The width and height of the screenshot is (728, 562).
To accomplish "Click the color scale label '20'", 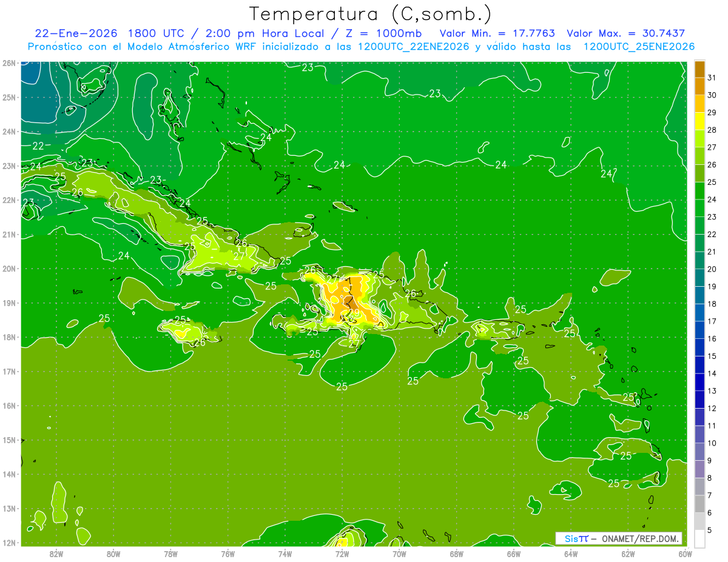I will point(712,269).
